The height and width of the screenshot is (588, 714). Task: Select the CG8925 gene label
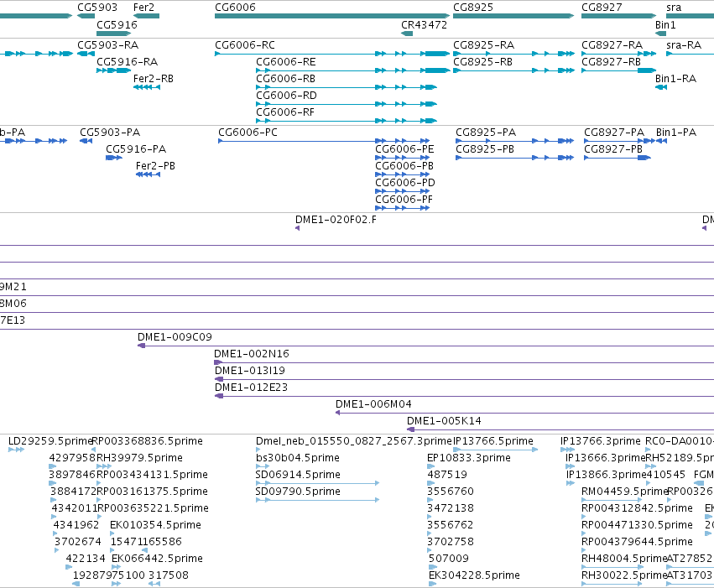472,8
